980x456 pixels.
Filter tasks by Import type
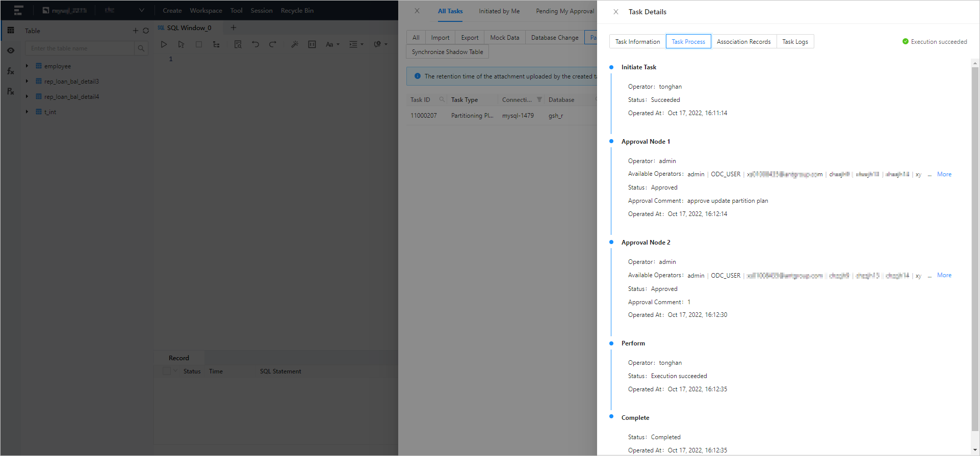[440, 38]
